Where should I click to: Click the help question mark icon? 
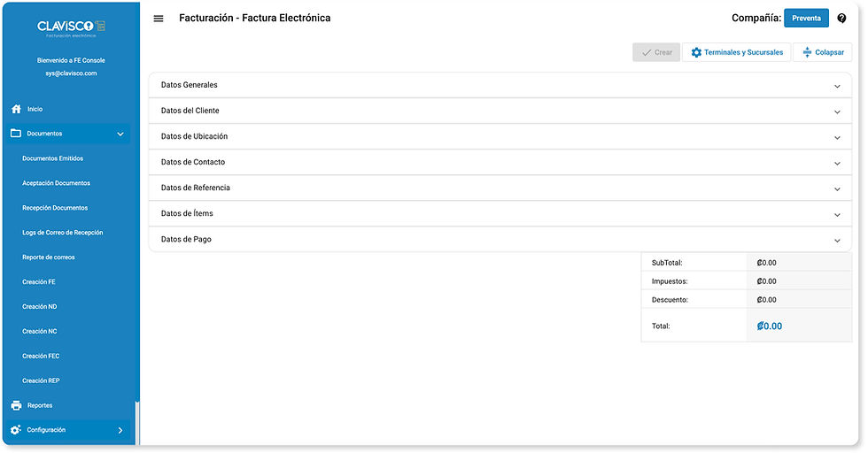(x=841, y=19)
